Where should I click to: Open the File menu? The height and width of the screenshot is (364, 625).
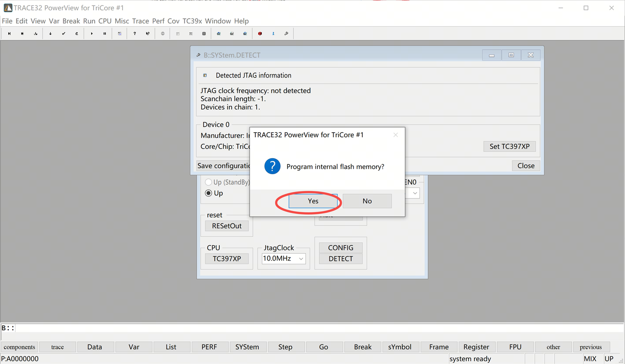pos(7,21)
